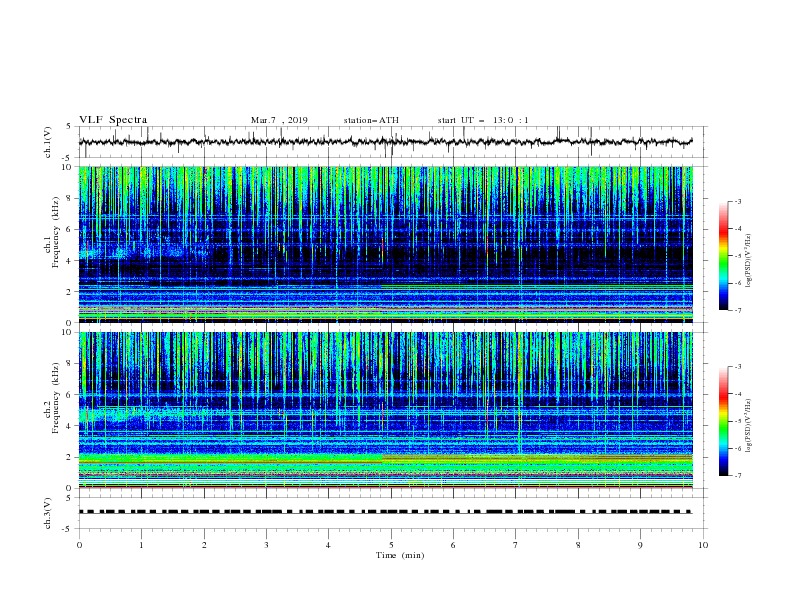The image size is (792, 612).
Task: Select the date text "Mar.7 , 2019"
Action: click(279, 120)
